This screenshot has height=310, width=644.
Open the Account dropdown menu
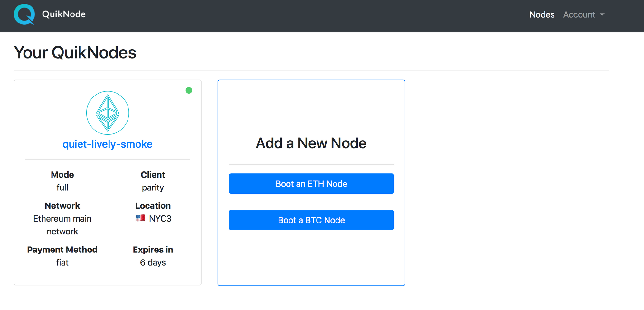(x=584, y=14)
